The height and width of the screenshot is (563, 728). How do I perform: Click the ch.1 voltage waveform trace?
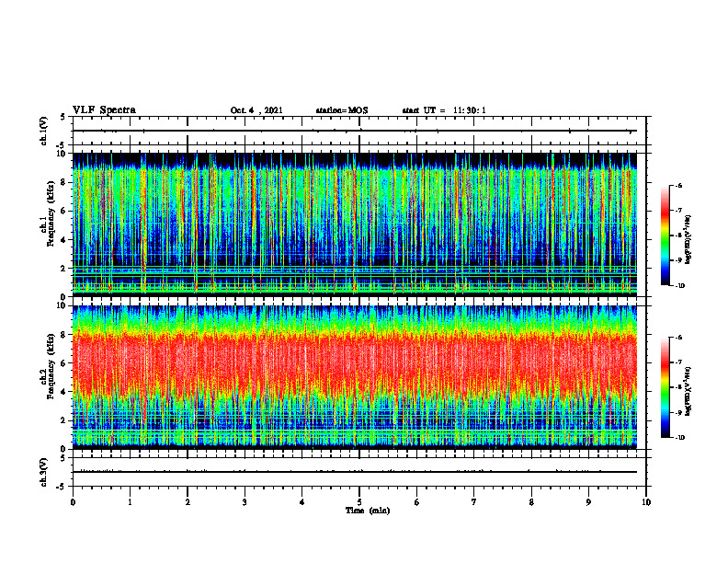355,131
